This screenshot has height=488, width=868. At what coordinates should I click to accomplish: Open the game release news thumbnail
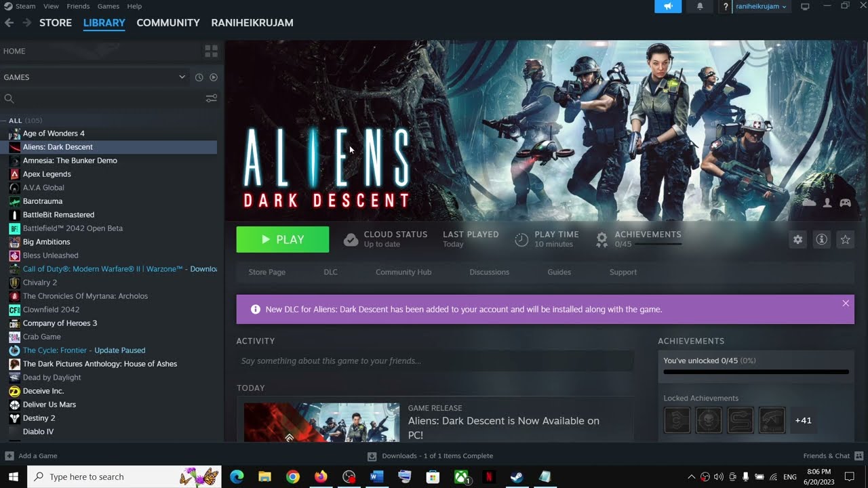pyautogui.click(x=321, y=423)
